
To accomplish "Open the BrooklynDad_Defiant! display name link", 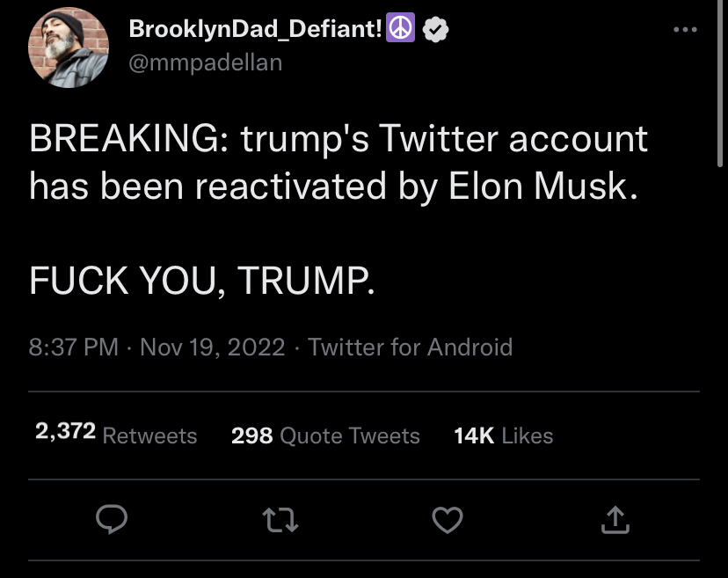I will pos(255,29).
